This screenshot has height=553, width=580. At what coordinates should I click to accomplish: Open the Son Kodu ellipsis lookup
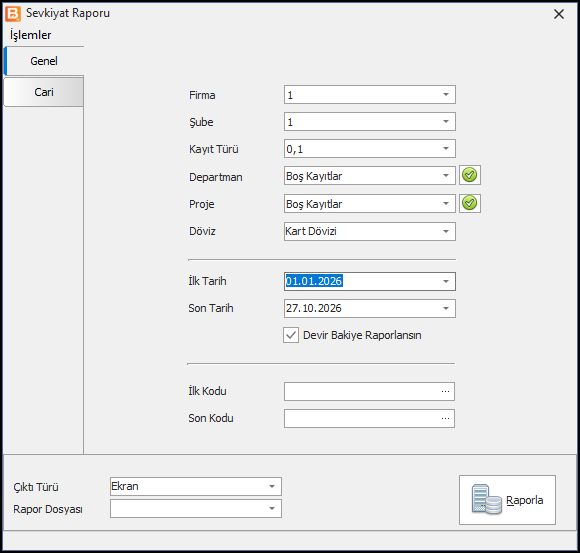445,418
